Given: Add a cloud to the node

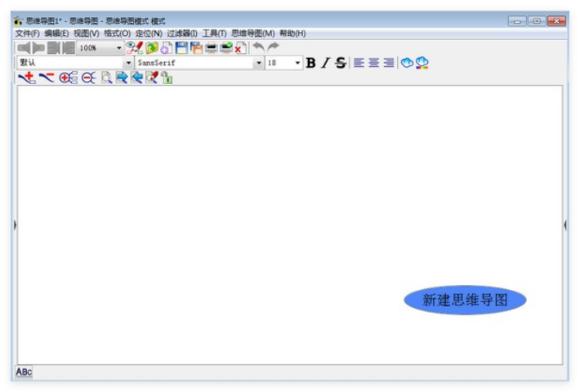Looking at the screenshot, I should (407, 63).
